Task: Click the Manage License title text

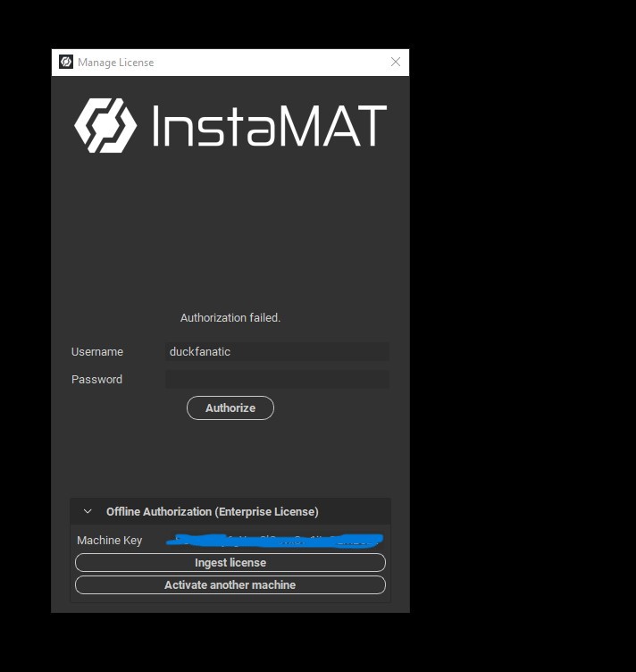Action: 116,63
